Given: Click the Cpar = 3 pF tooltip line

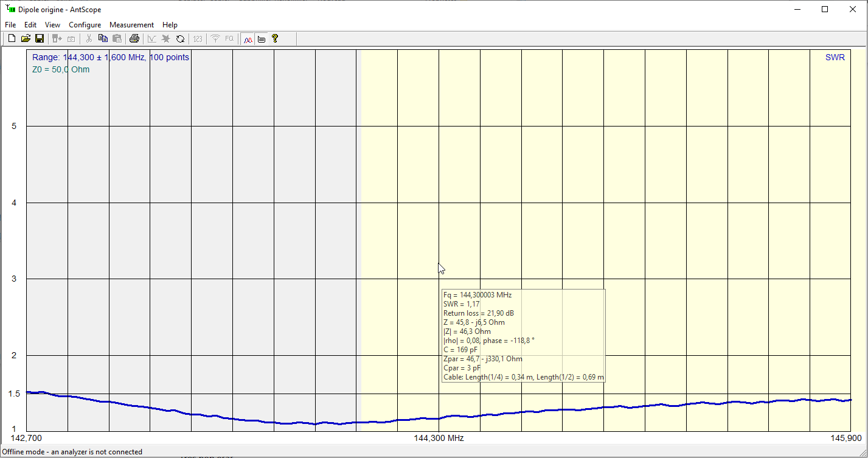Looking at the screenshot, I should [462, 368].
